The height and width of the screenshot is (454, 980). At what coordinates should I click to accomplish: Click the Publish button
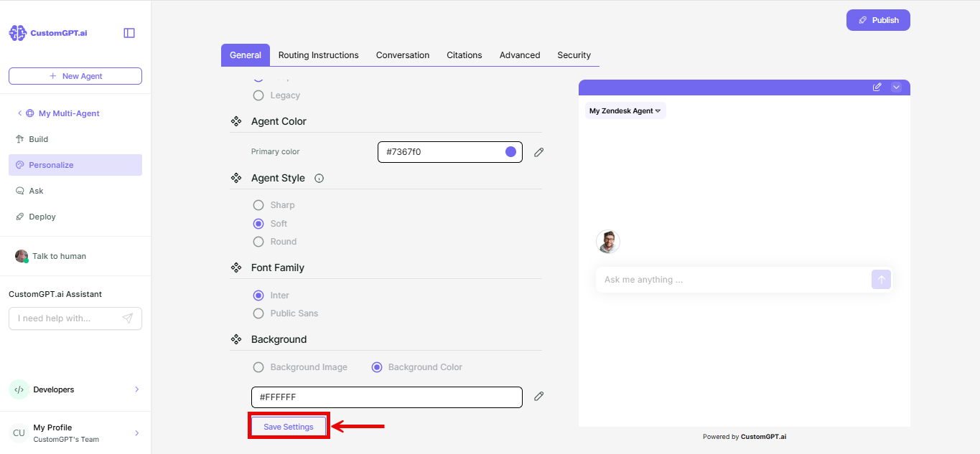coord(878,20)
